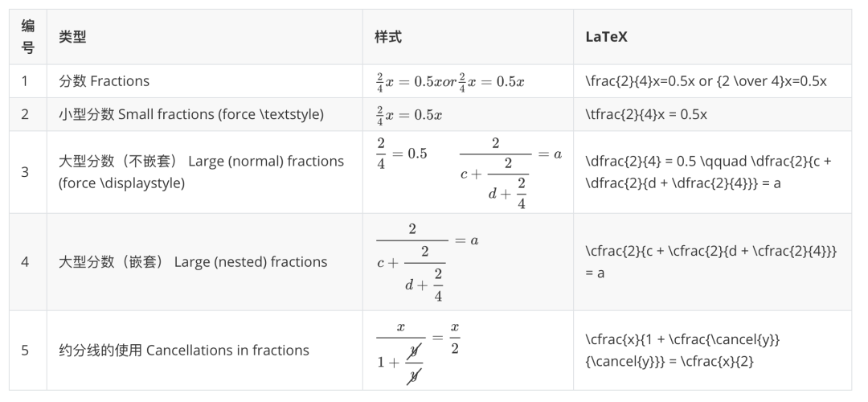Select the 大型分数(嵌套) Large nested fractions cell
The width and height of the screenshot is (868, 402).
[193, 261]
